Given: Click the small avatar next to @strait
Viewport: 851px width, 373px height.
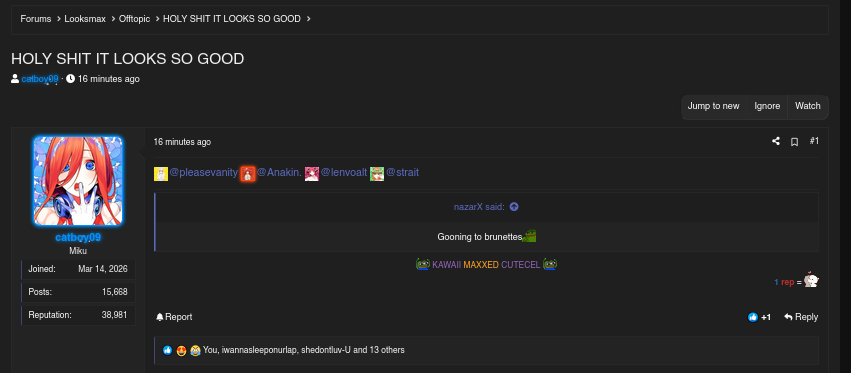Looking at the screenshot, I should 377,173.
